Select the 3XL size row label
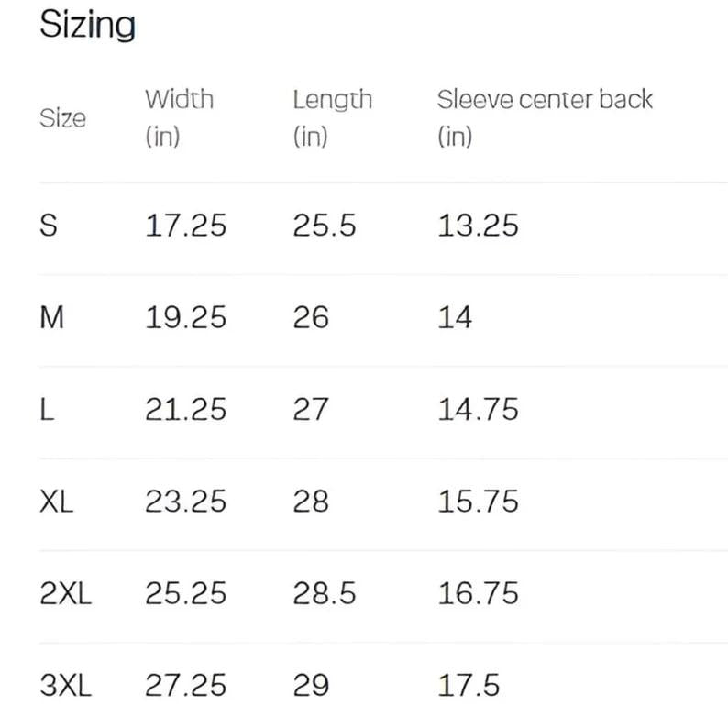Viewport: 728px width, 728px height. (66, 685)
